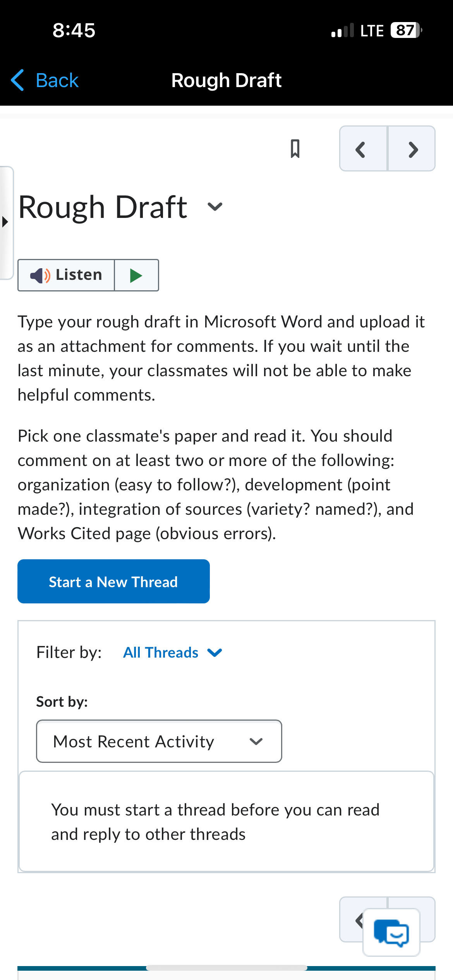Tap the blue Back chevron icon
Viewport: 453px width, 980px height.
(17, 80)
